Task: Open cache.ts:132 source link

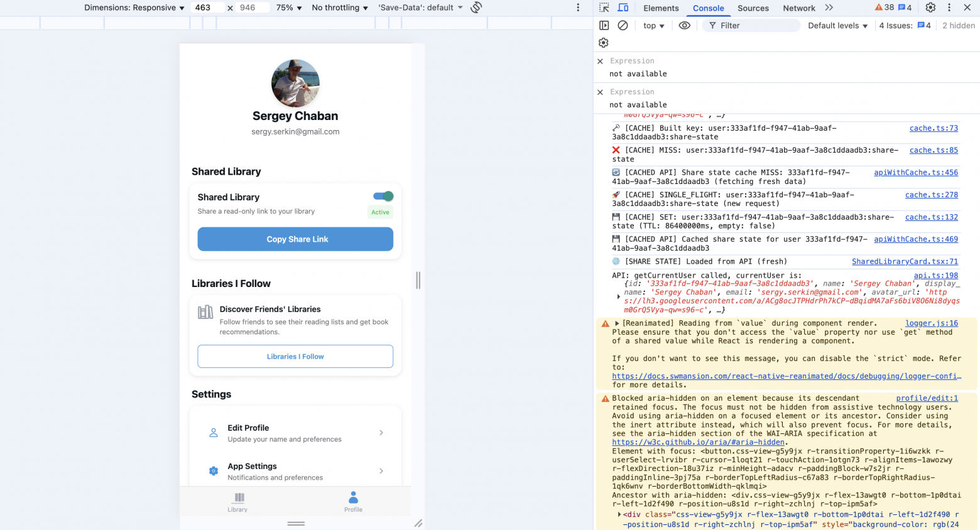Action: point(932,217)
